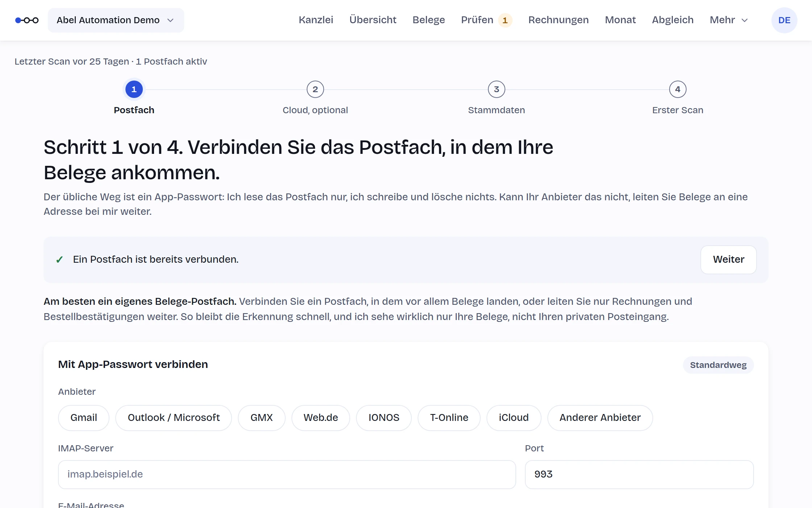This screenshot has width=812, height=508.
Task: Open Prüfen with one pending item
Action: pos(486,20)
